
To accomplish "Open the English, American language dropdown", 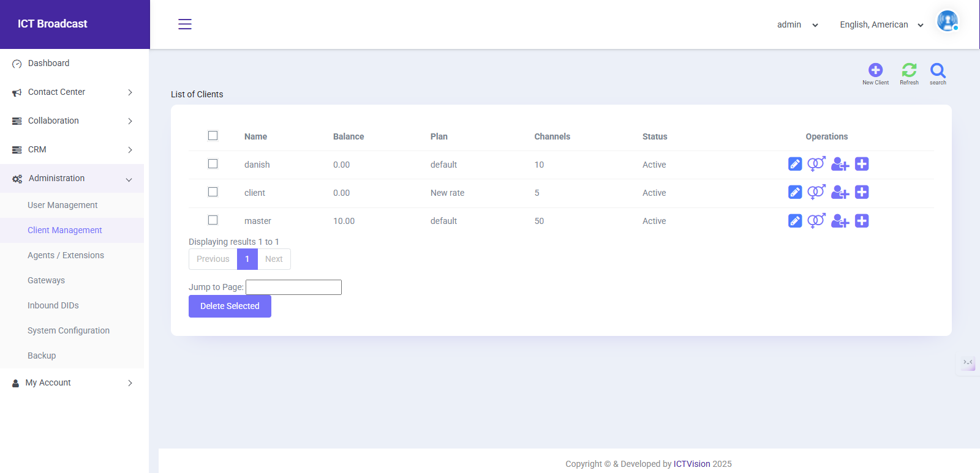I will coord(881,24).
